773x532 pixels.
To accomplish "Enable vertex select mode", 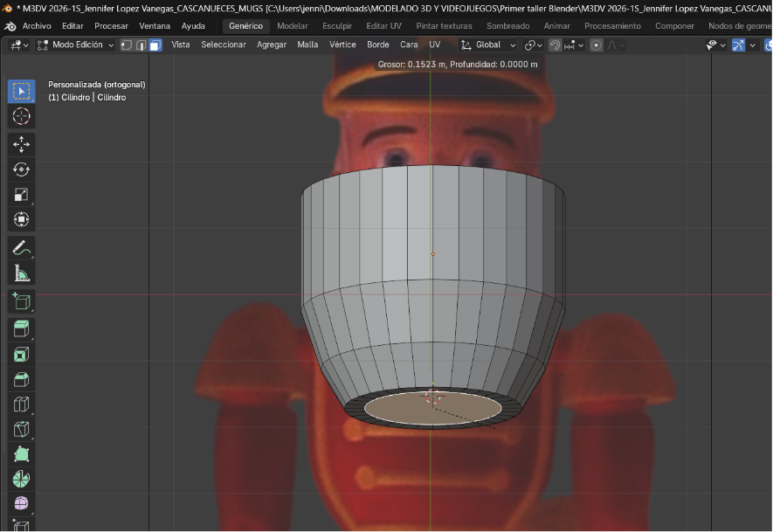I will pos(127,45).
